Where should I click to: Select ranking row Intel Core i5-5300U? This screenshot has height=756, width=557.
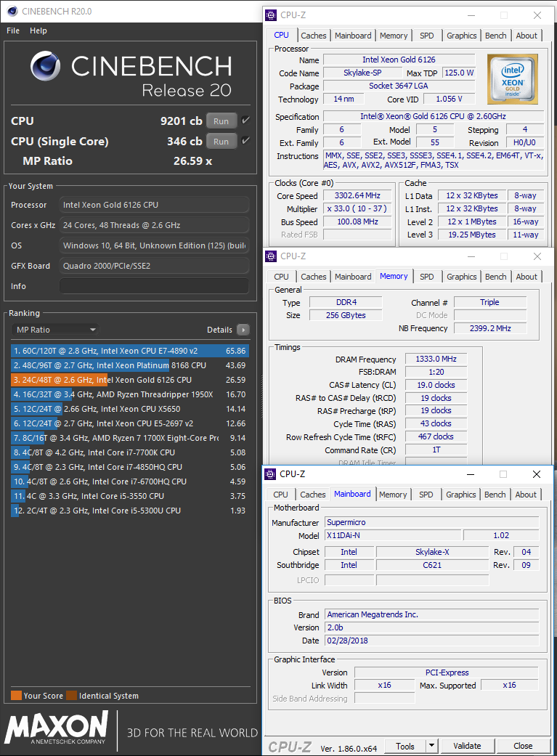coord(130,510)
